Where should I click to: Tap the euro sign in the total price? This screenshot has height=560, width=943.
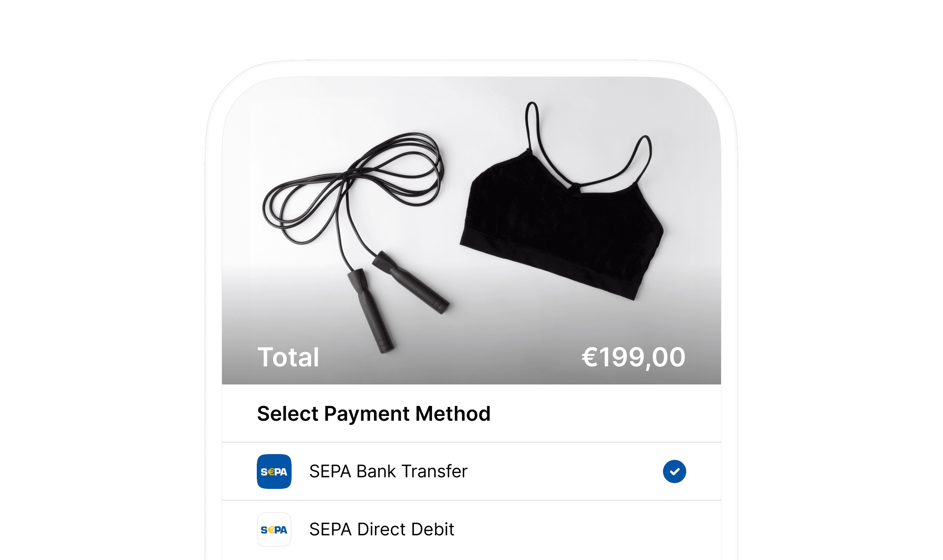coord(590,357)
